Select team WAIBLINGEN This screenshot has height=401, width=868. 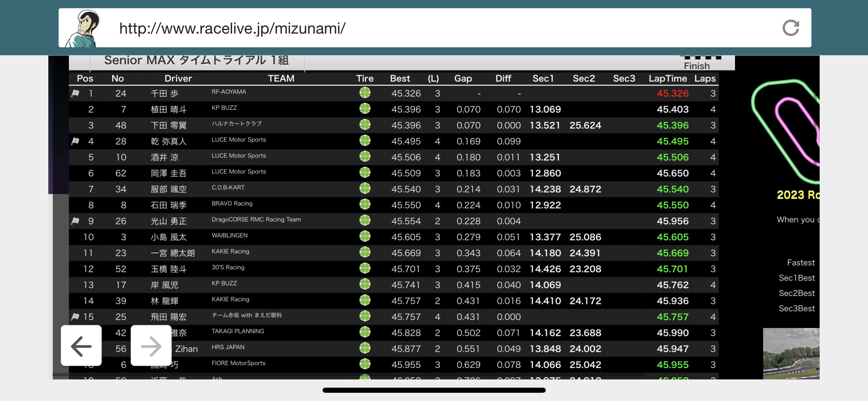(x=230, y=235)
